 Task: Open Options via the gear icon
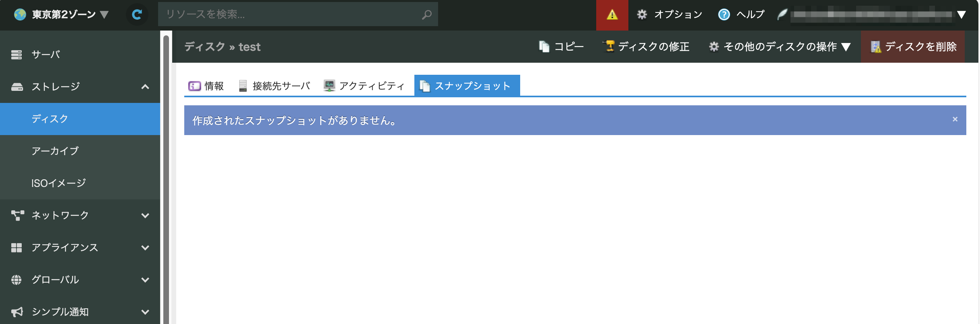click(642, 15)
